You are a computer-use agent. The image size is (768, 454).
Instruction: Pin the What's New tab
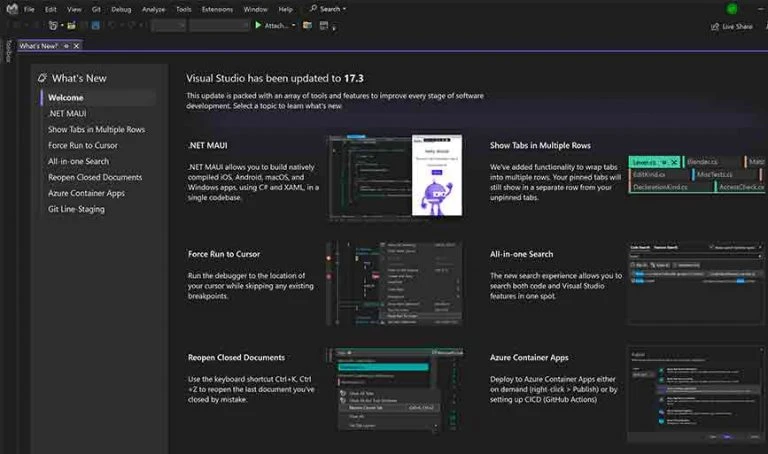(x=66, y=46)
